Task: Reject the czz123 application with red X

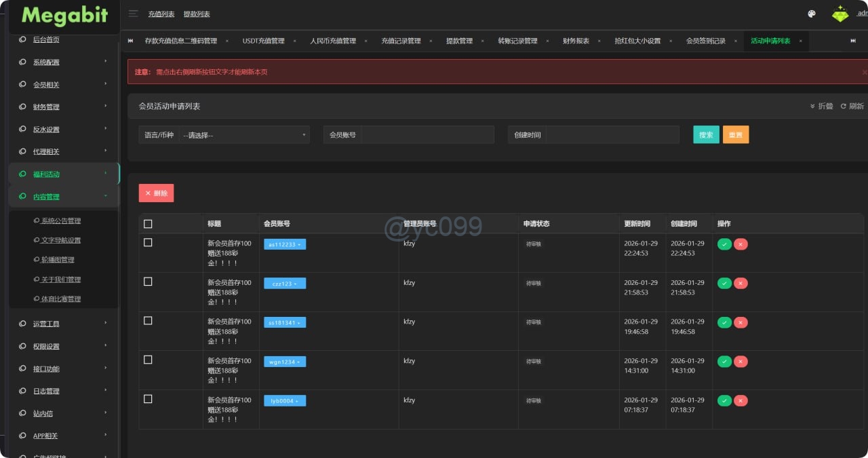Action: pyautogui.click(x=741, y=284)
